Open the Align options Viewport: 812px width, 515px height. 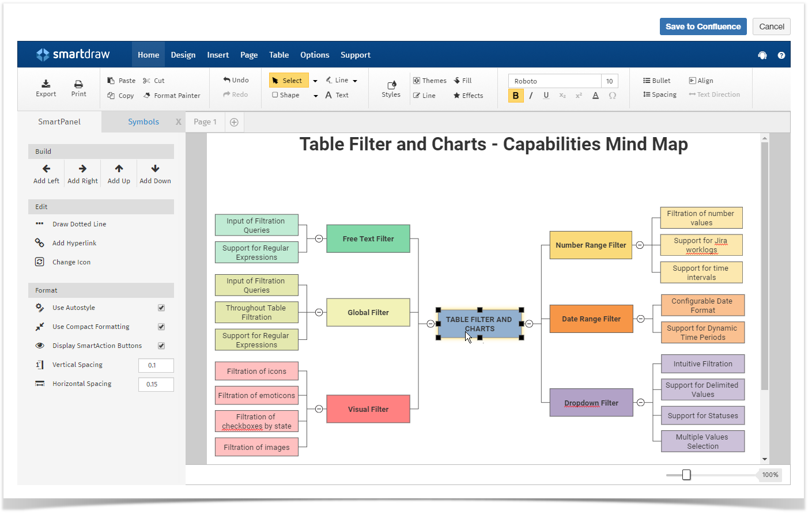701,81
